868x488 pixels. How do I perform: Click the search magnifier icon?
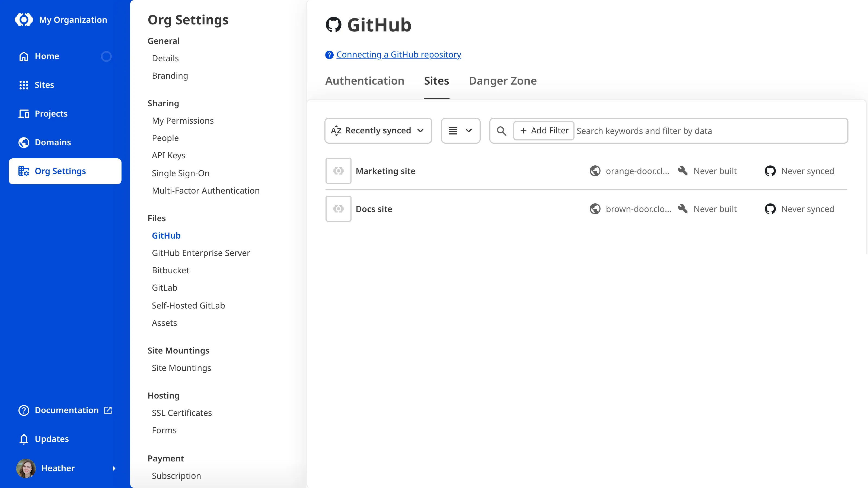(501, 131)
